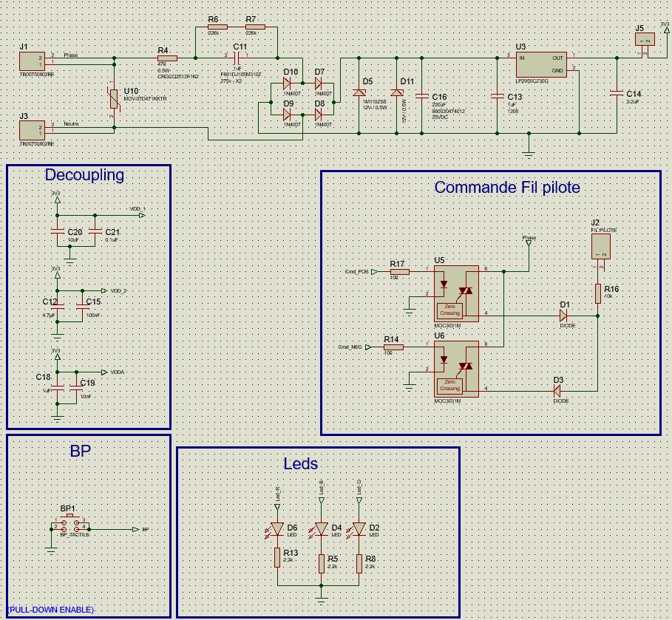Select the BP1 tactile pushbutton
672x620 pixels.
tap(69, 523)
